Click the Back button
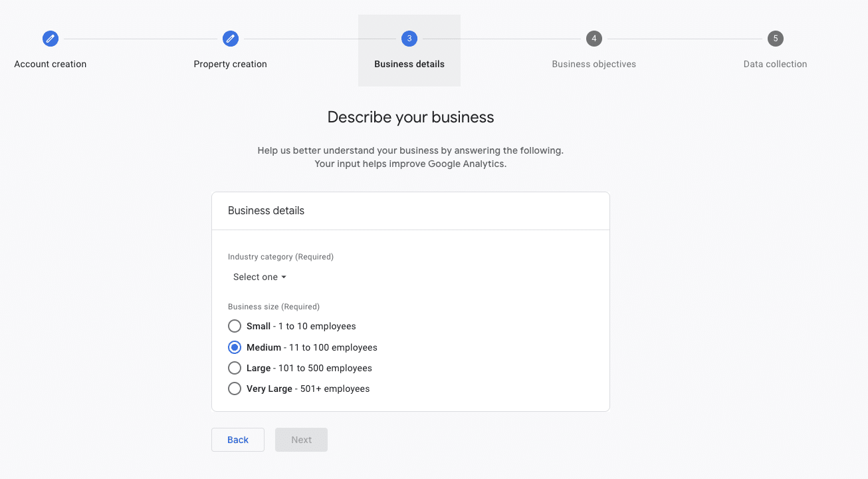Screen dimensions: 868x479 pyautogui.click(x=238, y=440)
